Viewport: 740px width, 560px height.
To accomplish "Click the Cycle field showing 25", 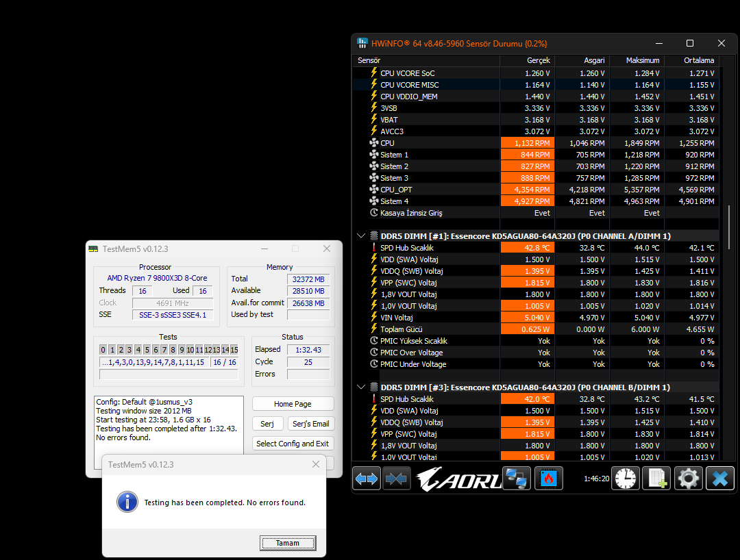I will pyautogui.click(x=308, y=362).
